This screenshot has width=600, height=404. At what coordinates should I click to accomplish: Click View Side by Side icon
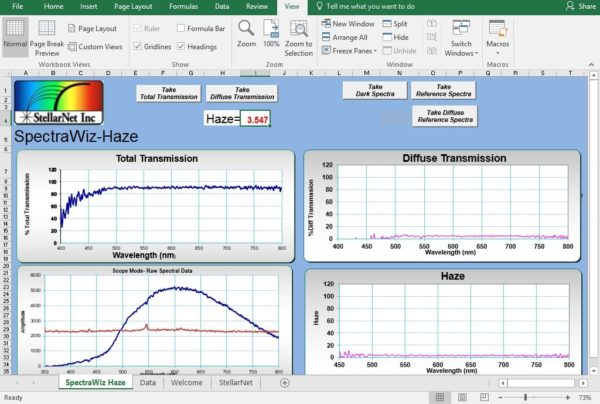click(x=432, y=24)
